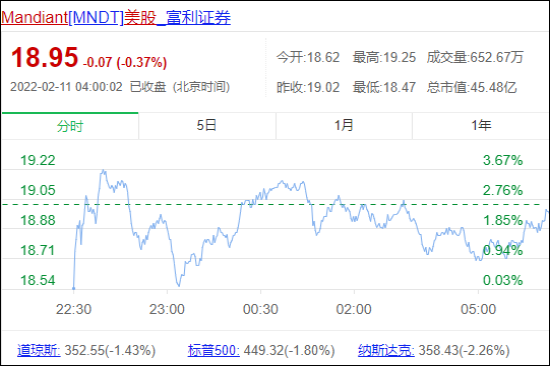Screen dimensions: 550x366
Task: Click the 19.05 price axis label
Action: [x=38, y=190]
